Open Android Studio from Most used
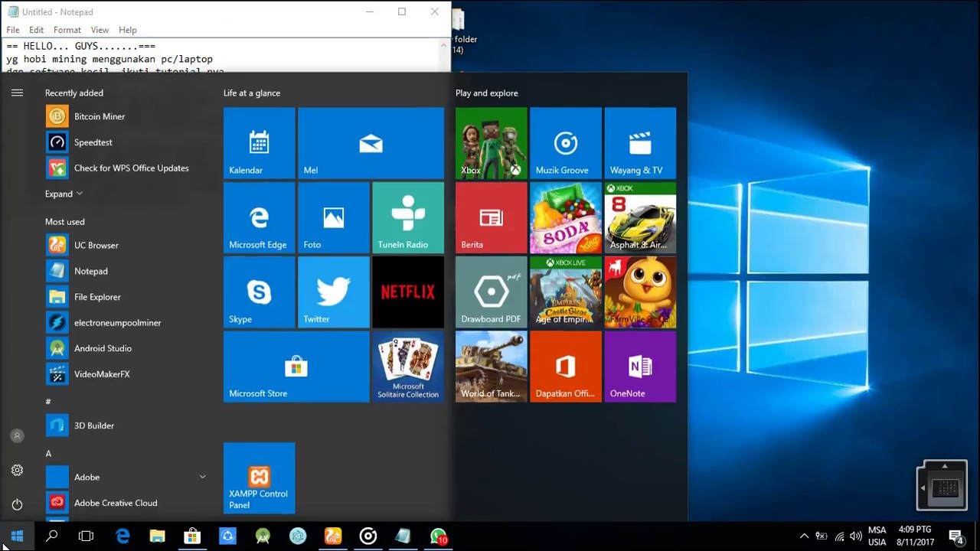980x551 pixels. pos(126,348)
